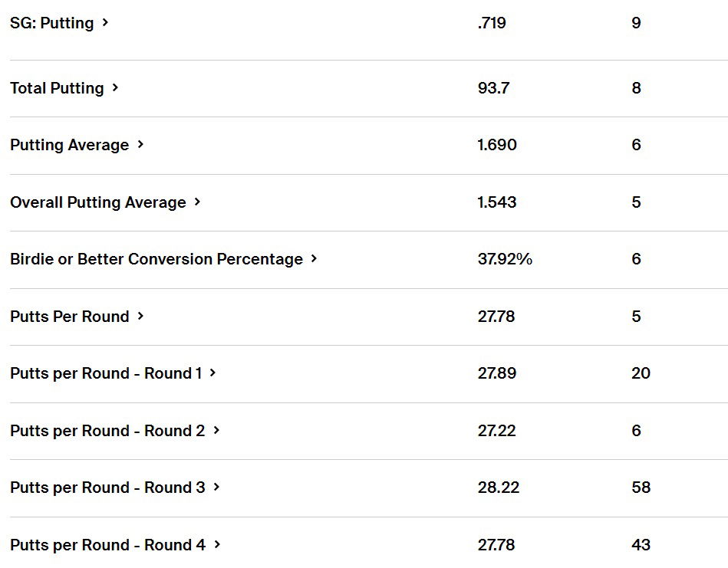Open the Total Putting stat link

57,88
